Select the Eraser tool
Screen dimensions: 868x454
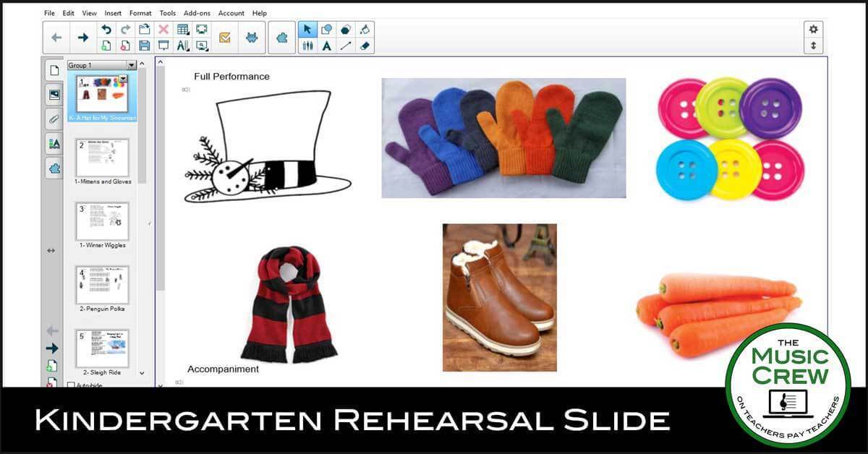365,46
